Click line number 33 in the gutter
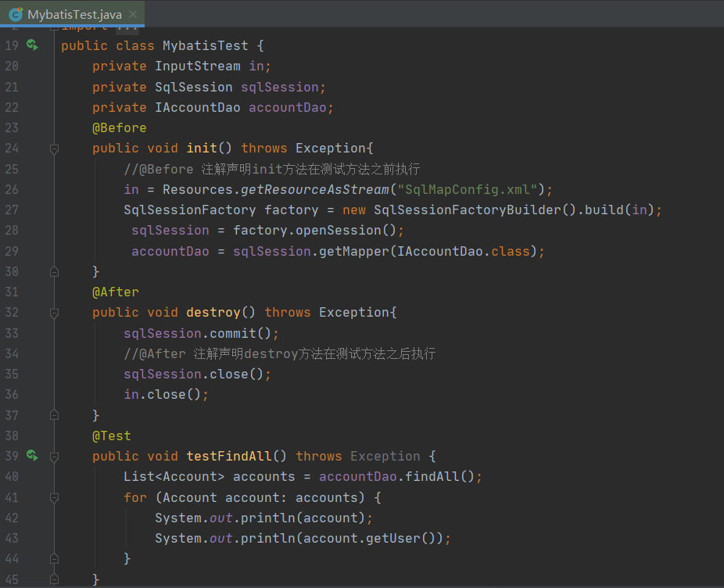The height and width of the screenshot is (588, 724). coord(12,333)
